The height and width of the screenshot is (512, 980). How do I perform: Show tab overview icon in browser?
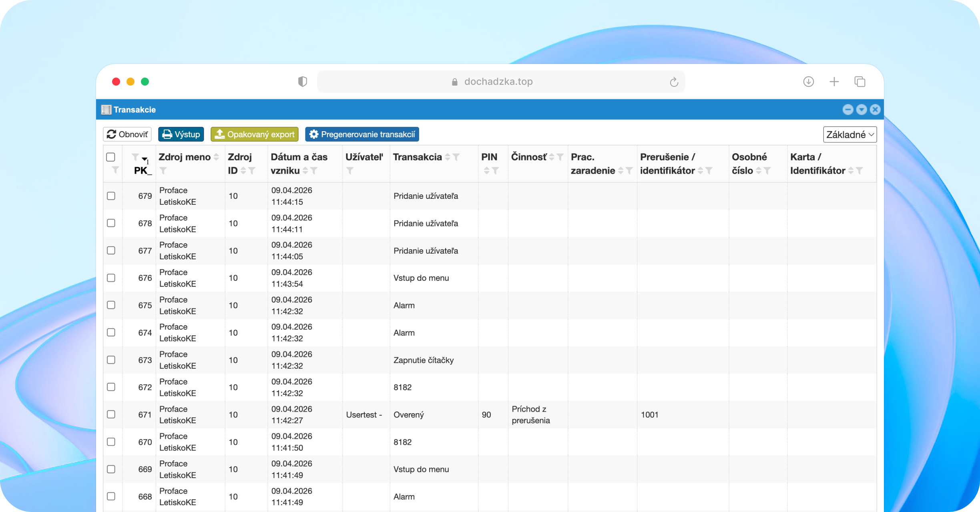click(x=860, y=82)
